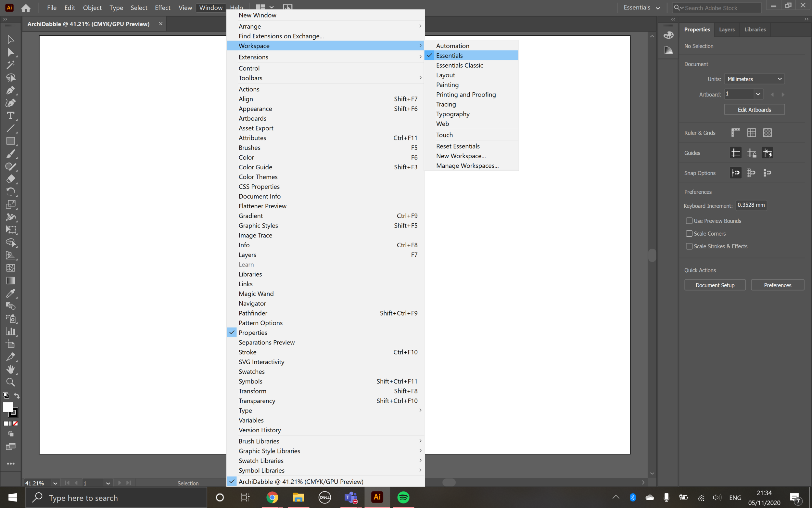
Task: Choose New Workspace... menu item
Action: coord(471,156)
